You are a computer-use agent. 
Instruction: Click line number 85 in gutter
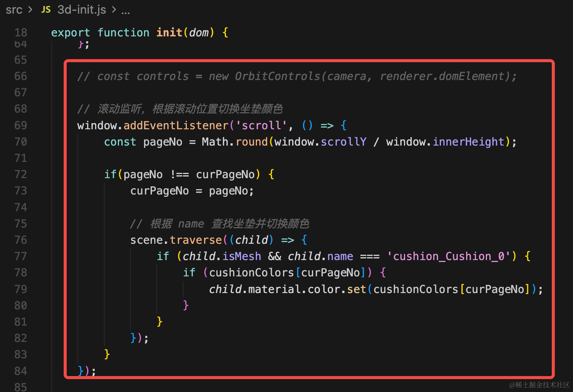pyautogui.click(x=21, y=387)
